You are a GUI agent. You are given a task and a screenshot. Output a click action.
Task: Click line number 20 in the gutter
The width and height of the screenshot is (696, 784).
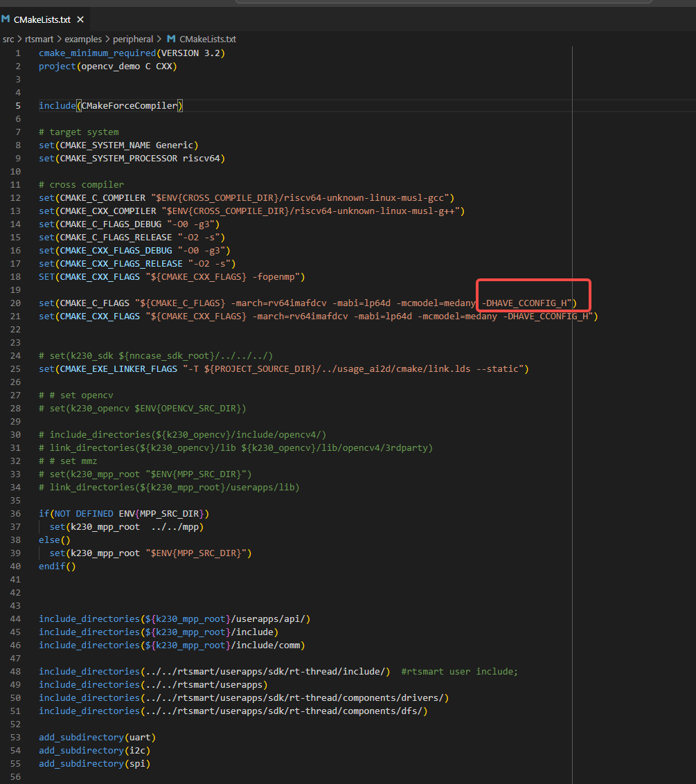tap(15, 303)
